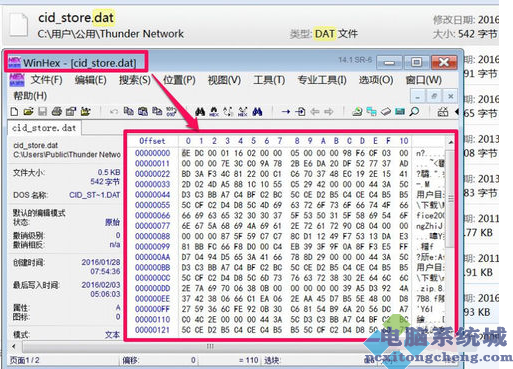Screen dimensions: 513x369
Task: Click the Open file folder icon
Action: click(x=28, y=112)
